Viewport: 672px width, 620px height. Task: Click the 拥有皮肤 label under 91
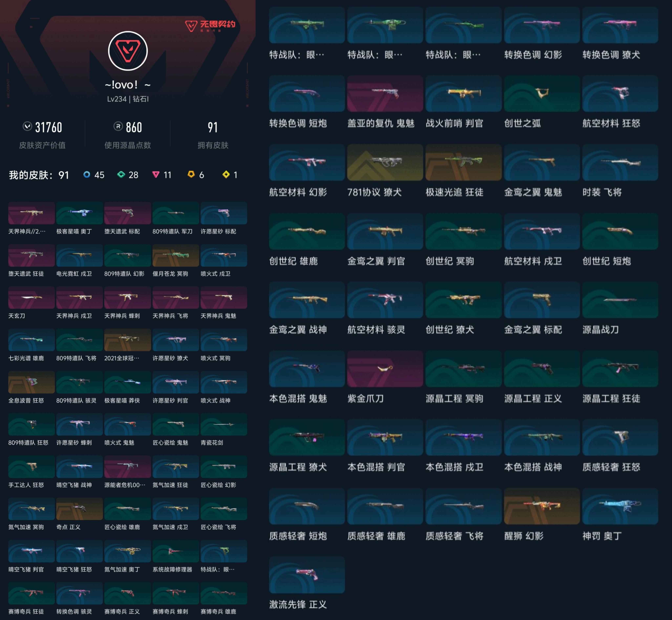coord(213,145)
